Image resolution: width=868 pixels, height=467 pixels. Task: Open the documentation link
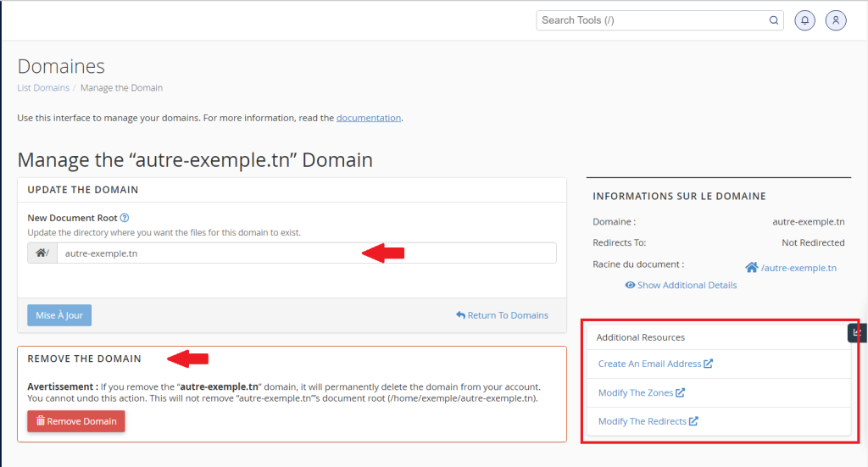368,118
